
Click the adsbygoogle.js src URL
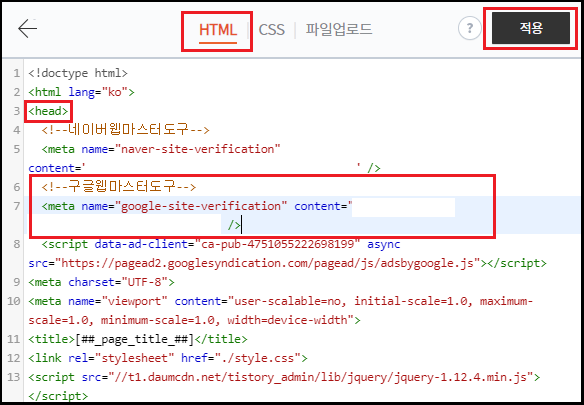pyautogui.click(x=267, y=263)
